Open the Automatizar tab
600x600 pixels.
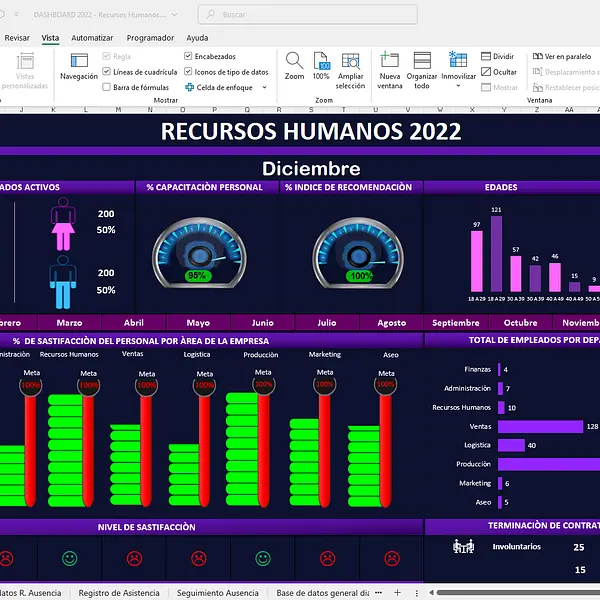[x=92, y=38]
